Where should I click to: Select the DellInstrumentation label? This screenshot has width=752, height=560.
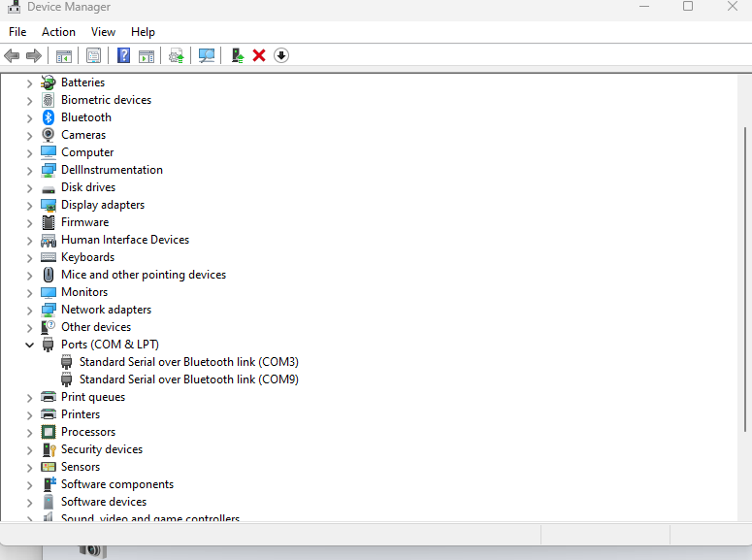click(112, 170)
